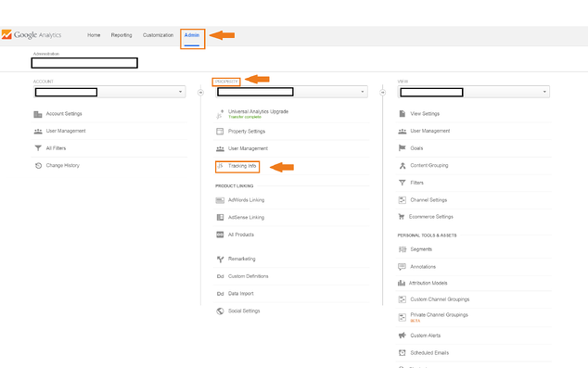588x368 pixels.
Task: Click the Change History clock icon
Action: pyautogui.click(x=38, y=166)
